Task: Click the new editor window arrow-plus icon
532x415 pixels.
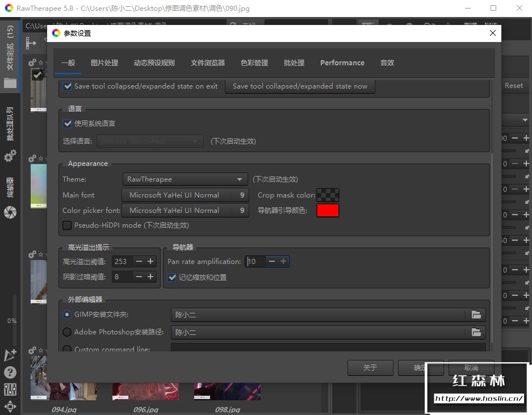Action: 10,355
